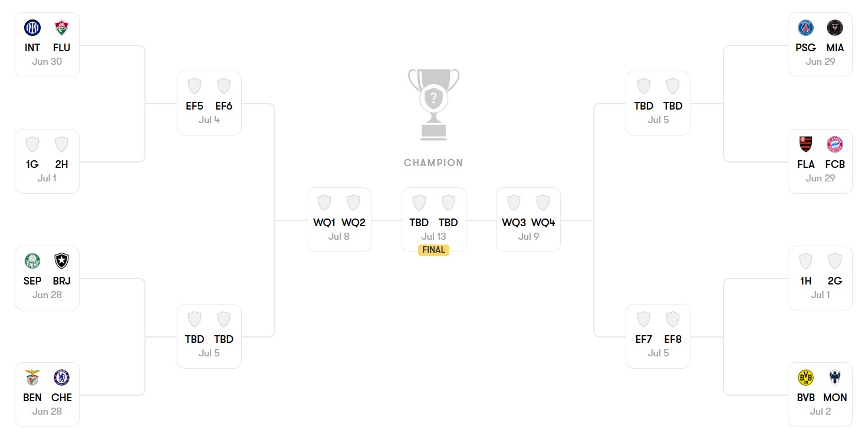Click the Botafogo club crest
The height and width of the screenshot is (440, 868).
click(x=61, y=261)
